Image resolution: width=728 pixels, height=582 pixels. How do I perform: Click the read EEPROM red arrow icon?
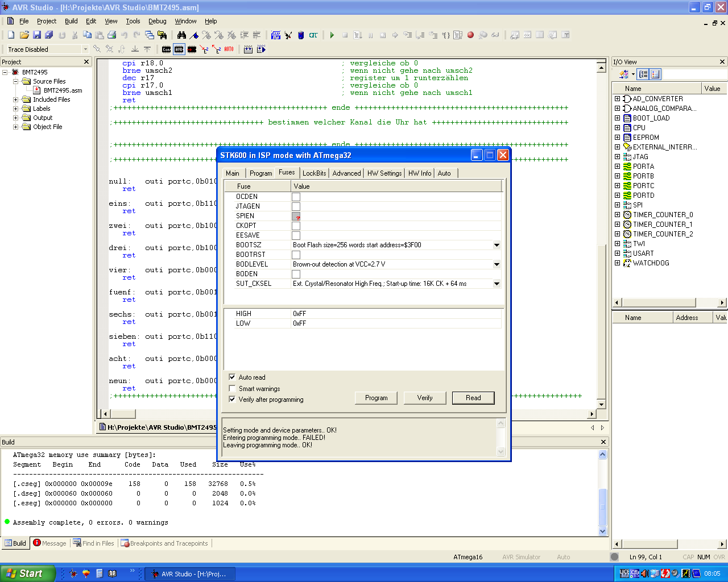217,49
